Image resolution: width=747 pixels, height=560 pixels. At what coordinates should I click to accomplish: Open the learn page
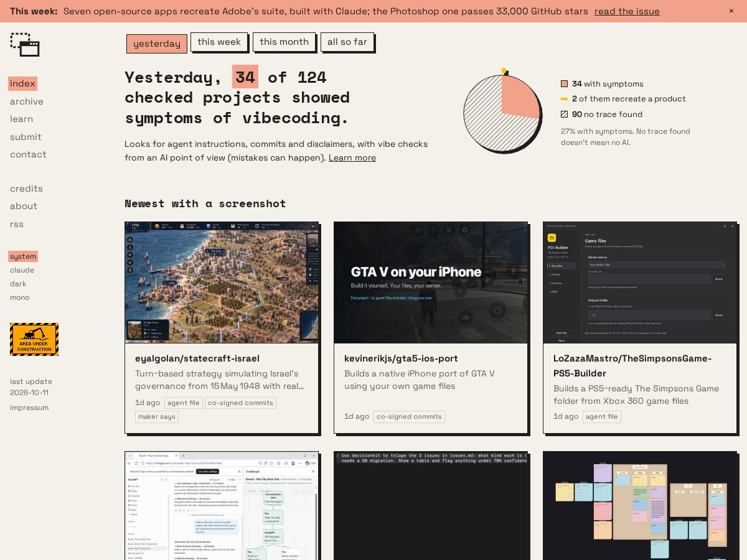click(x=21, y=119)
